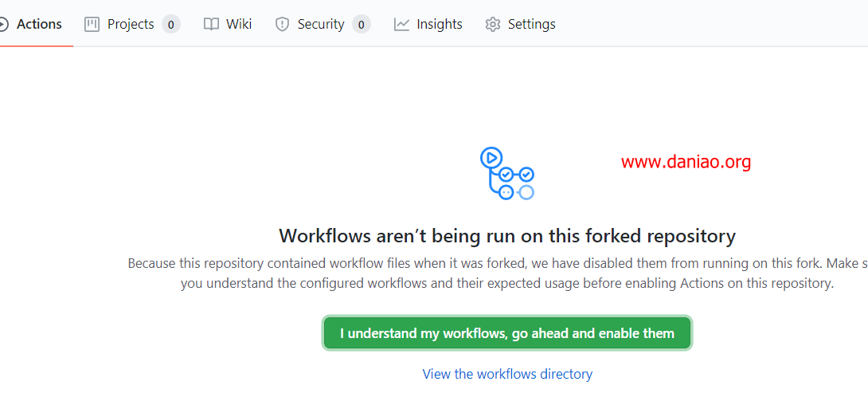This screenshot has width=868, height=405.
Task: Click the Insights graph icon
Action: click(402, 25)
